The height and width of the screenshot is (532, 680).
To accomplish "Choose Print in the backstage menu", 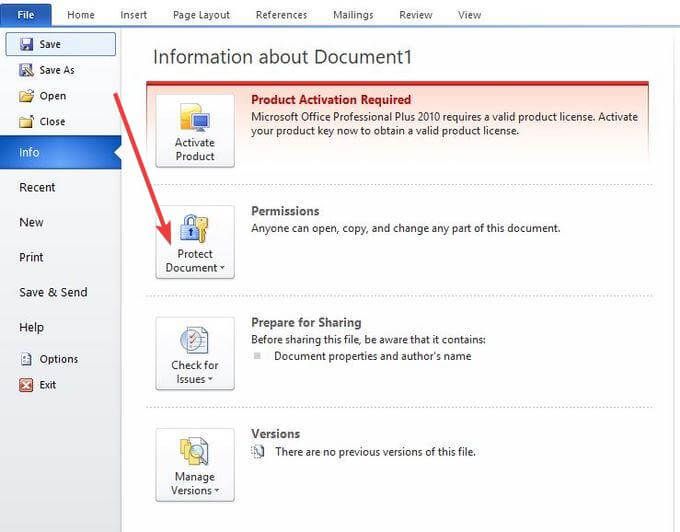I will 31,257.
